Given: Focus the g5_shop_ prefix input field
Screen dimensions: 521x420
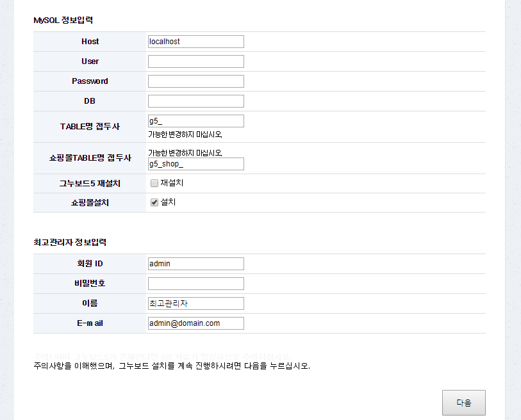Looking at the screenshot, I should [195, 164].
